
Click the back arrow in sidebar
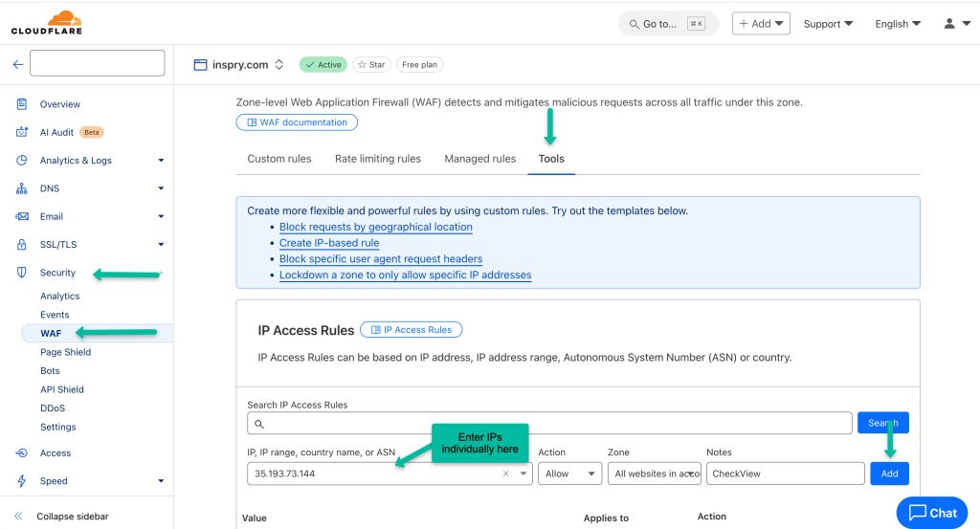pos(17,64)
